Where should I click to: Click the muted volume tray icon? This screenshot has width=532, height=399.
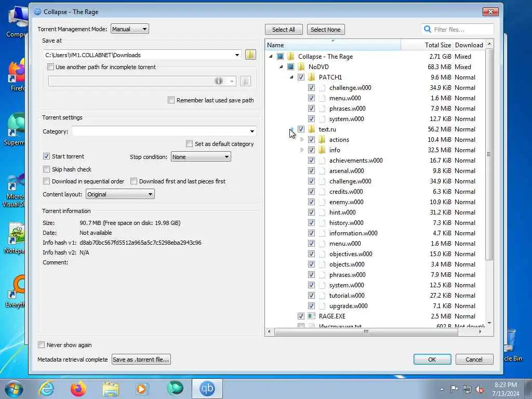pyautogui.click(x=480, y=390)
